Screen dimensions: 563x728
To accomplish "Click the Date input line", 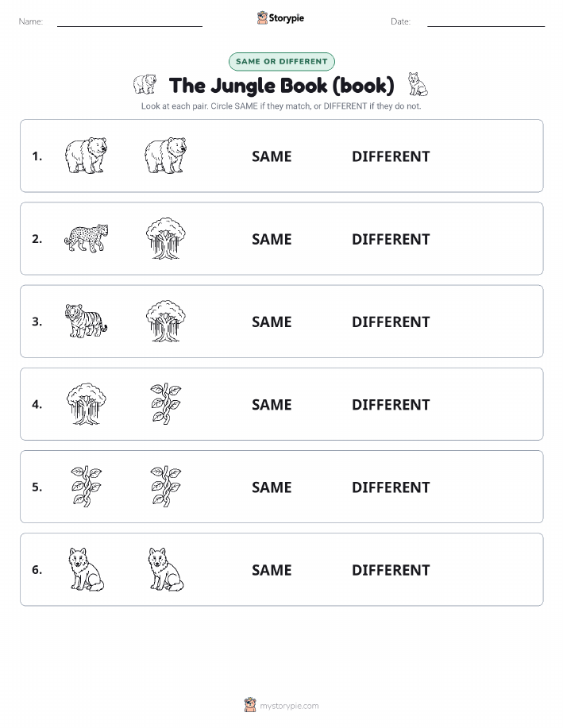I will coord(486,22).
